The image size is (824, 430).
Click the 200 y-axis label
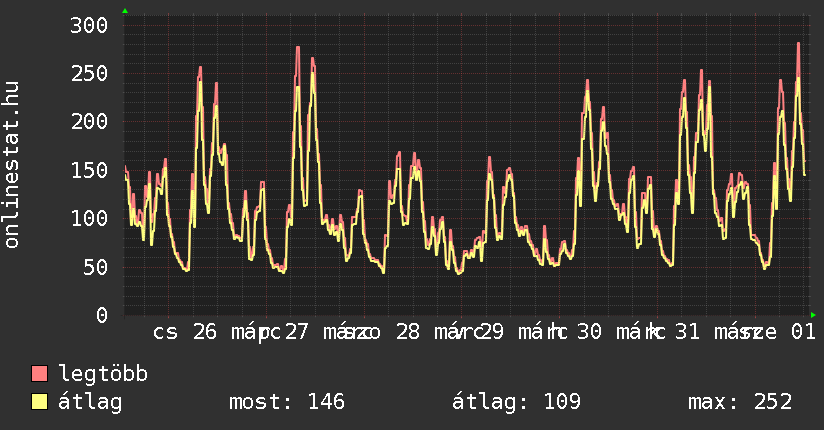coord(88,121)
